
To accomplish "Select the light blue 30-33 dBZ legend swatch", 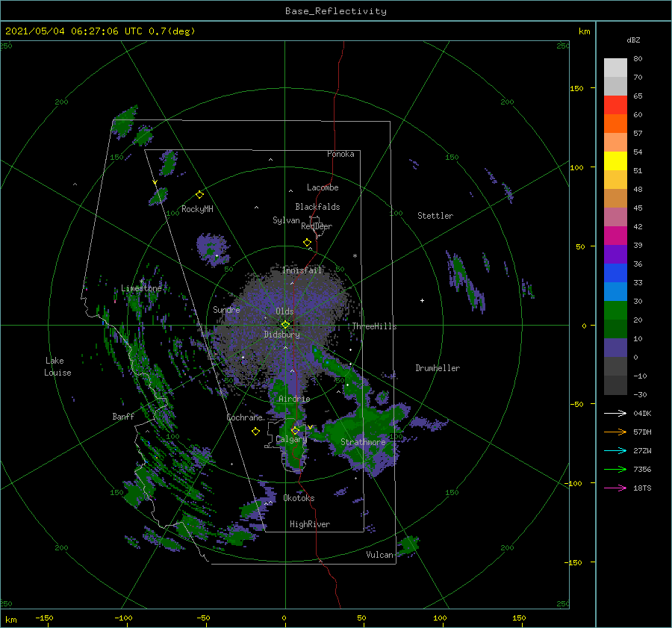I will 615,291.
